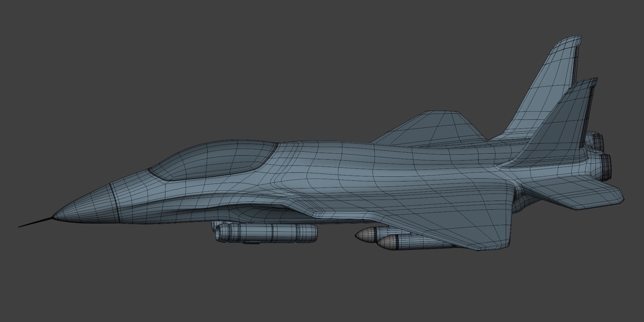Image resolution: width=644 pixels, height=322 pixels.
Task: Click the dark seam ring behind the nose cone
Action: [114, 202]
